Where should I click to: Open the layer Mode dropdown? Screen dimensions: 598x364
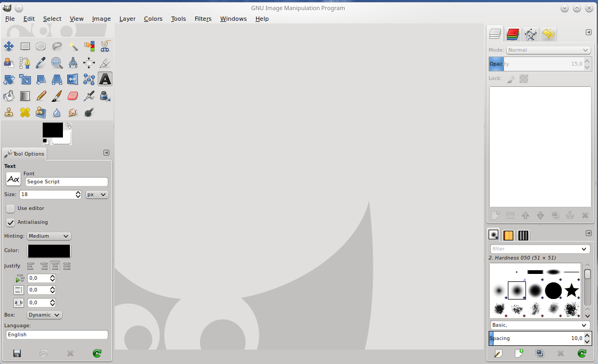548,50
